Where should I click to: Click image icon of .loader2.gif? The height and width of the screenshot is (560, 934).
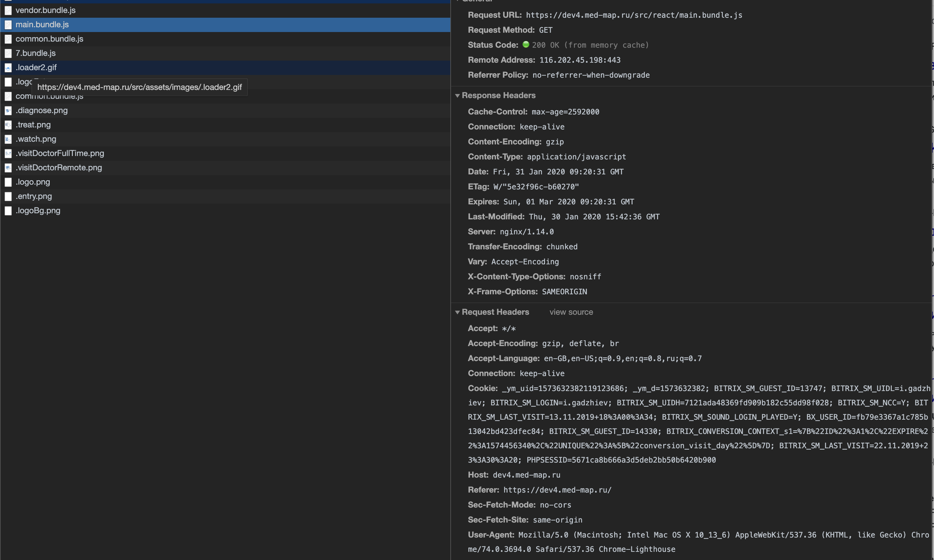click(8, 68)
